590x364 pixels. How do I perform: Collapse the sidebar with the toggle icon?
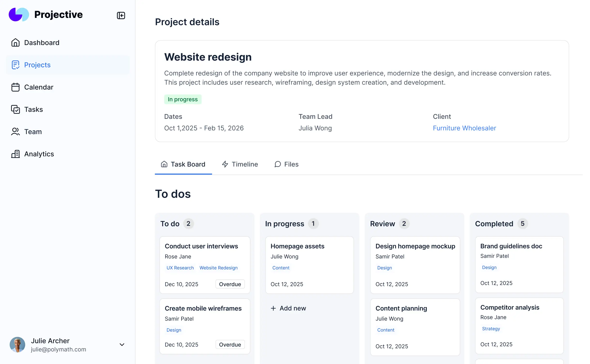point(121,15)
